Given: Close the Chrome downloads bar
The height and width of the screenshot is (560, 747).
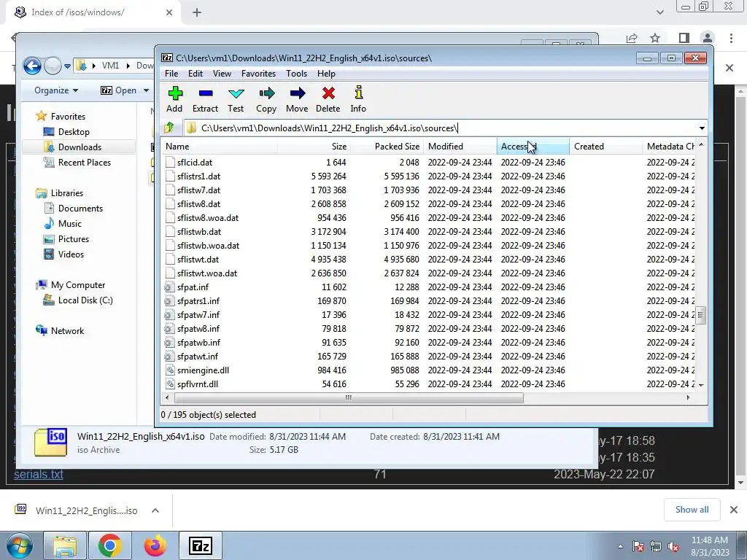Looking at the screenshot, I should [x=734, y=510].
